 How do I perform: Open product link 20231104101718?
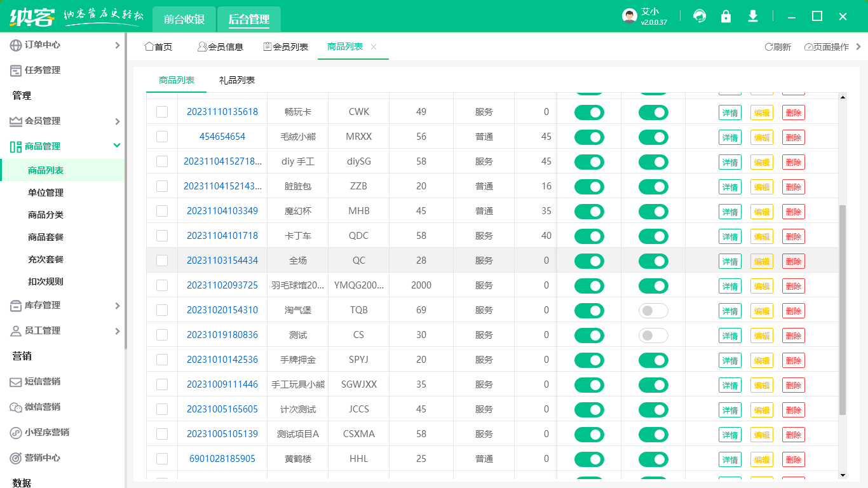pos(222,236)
